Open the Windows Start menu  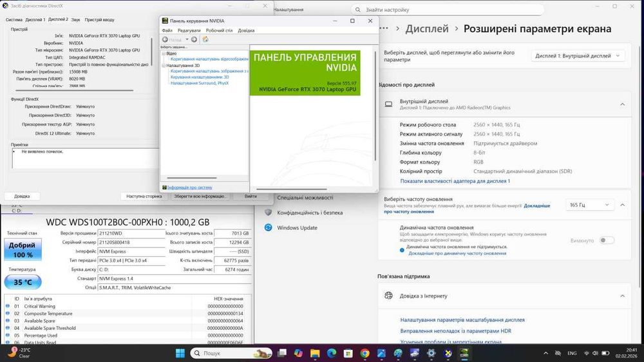click(180, 353)
